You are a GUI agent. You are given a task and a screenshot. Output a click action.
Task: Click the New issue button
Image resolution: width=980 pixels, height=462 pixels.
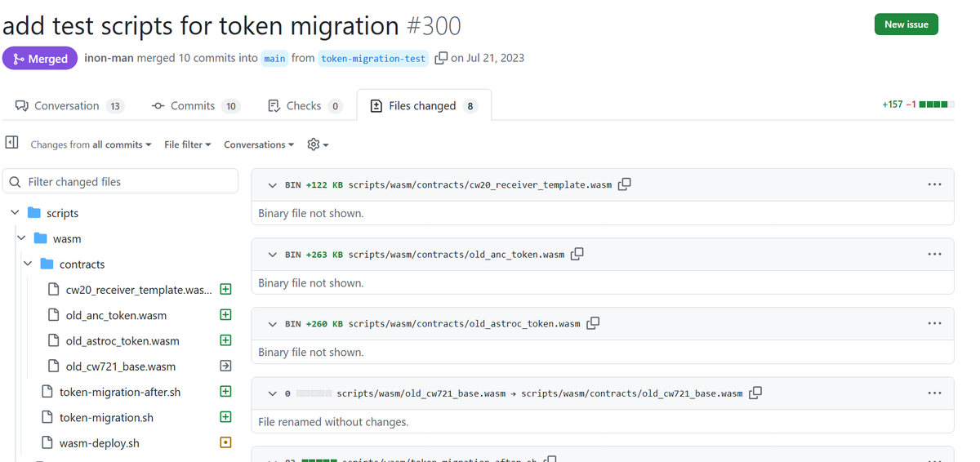click(x=906, y=24)
